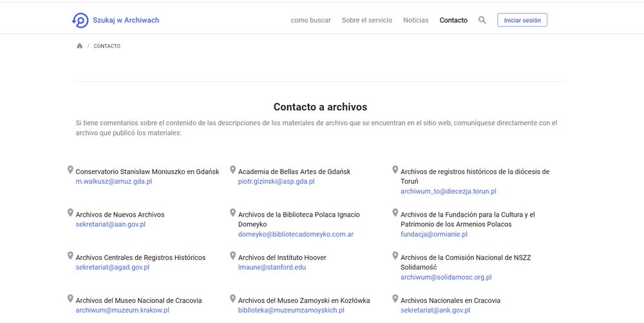644x323 pixels.
Task: Open 'Sobre el servicio' menu item
Action: click(x=367, y=20)
